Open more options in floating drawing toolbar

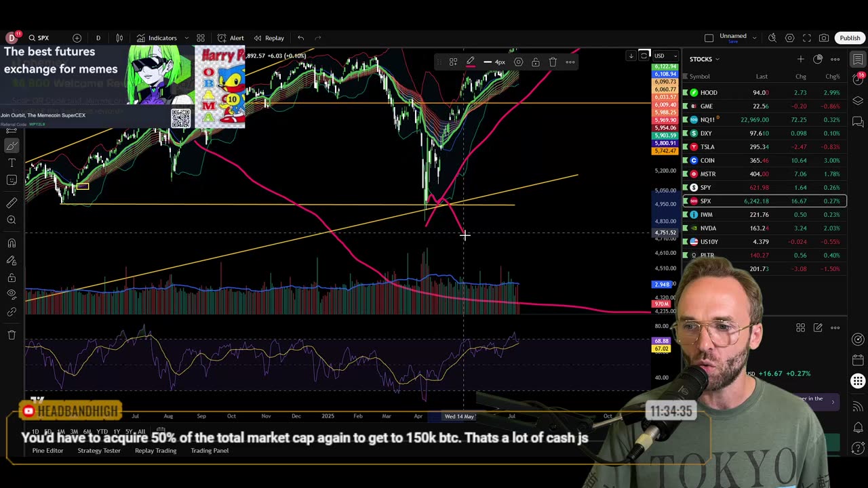[570, 62]
